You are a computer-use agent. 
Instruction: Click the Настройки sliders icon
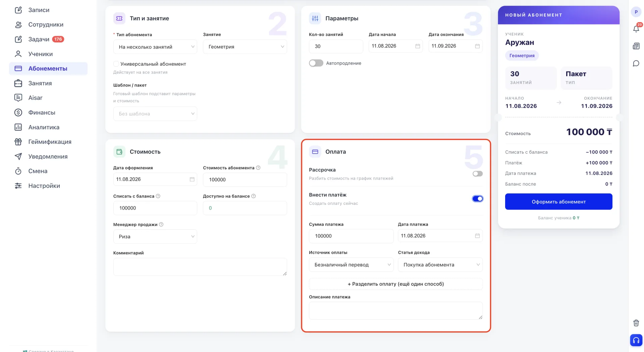(18, 186)
